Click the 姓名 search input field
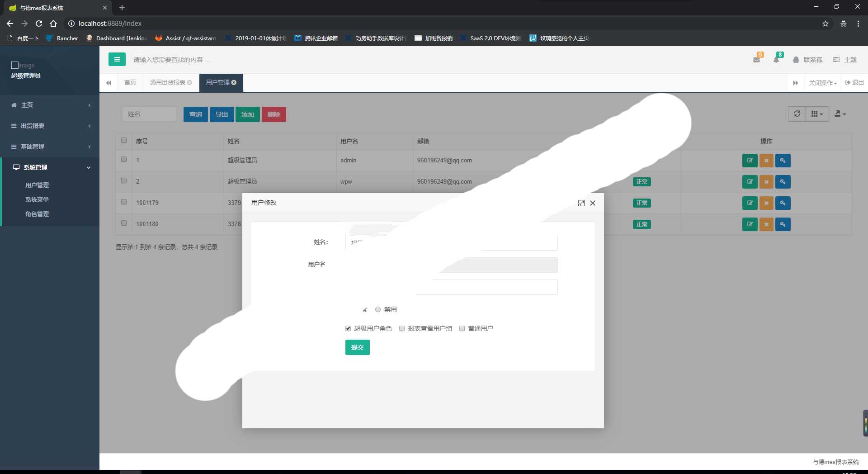Image resolution: width=868 pixels, height=474 pixels. [149, 114]
